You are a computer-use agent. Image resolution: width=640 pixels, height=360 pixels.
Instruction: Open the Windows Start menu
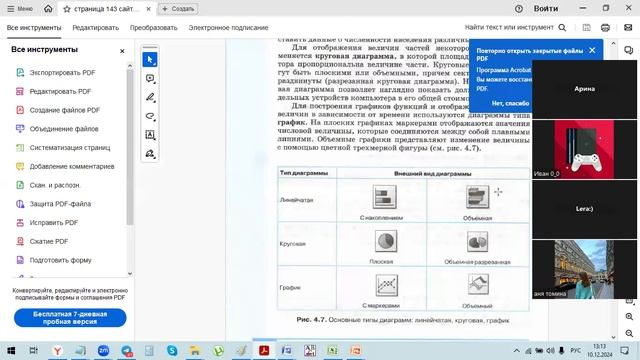[x=11, y=351]
